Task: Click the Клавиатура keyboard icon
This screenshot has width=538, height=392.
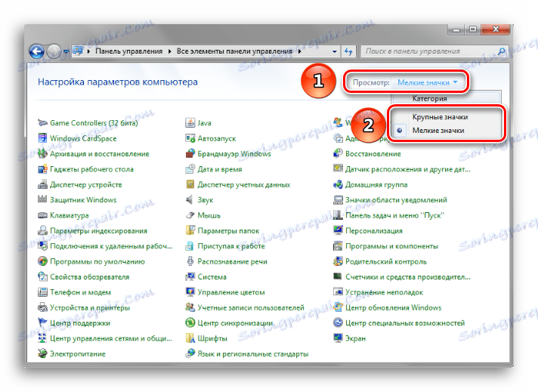Action: click(42, 215)
